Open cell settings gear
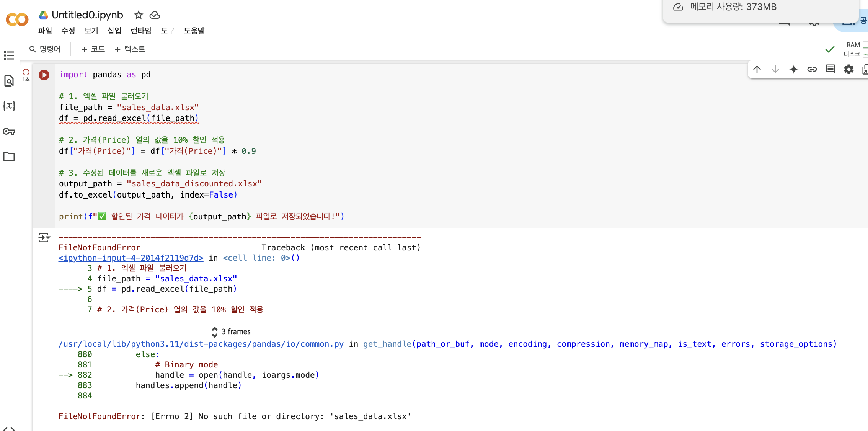 (849, 69)
